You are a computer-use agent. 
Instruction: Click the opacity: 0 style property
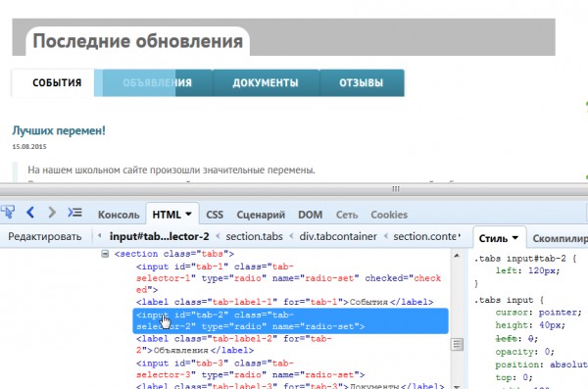(x=524, y=352)
